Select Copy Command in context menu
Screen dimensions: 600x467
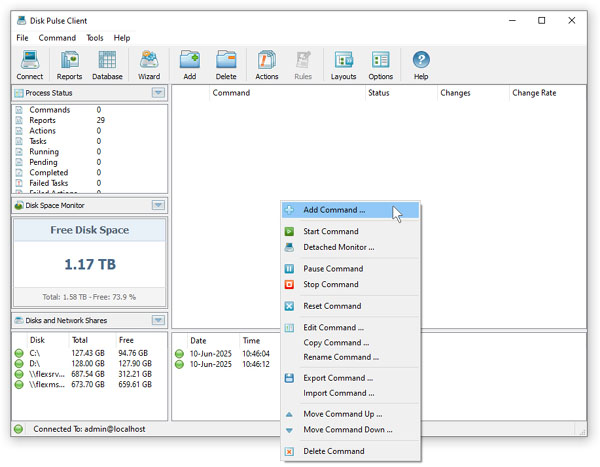350,343
